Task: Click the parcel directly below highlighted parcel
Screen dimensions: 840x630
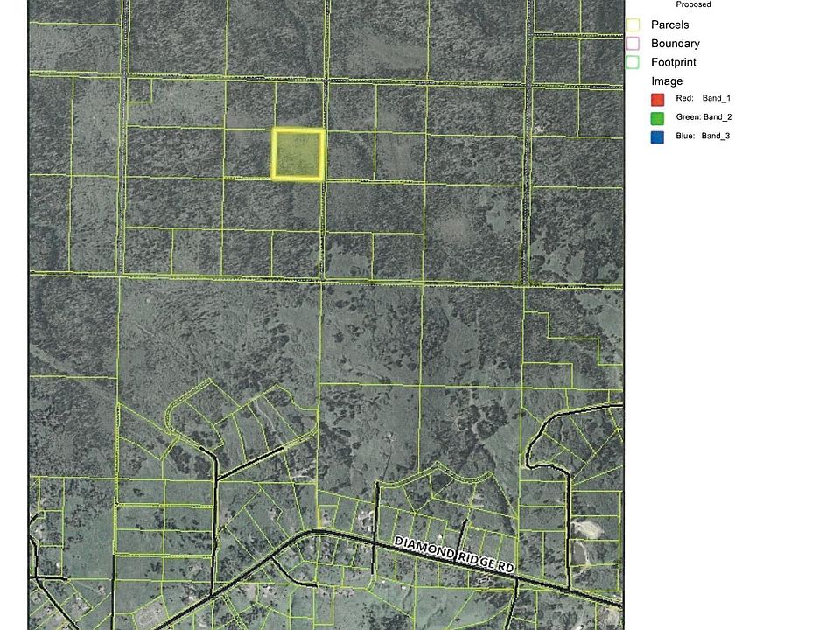Action: pos(271,204)
